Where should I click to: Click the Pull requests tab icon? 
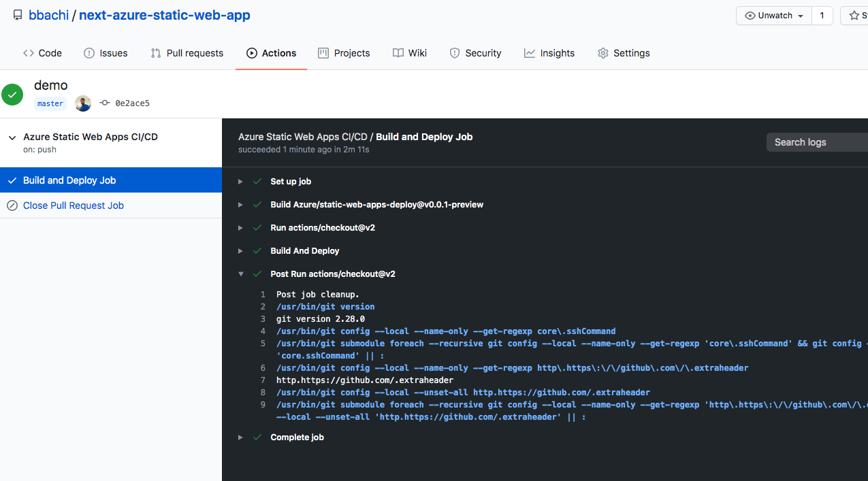(x=156, y=53)
